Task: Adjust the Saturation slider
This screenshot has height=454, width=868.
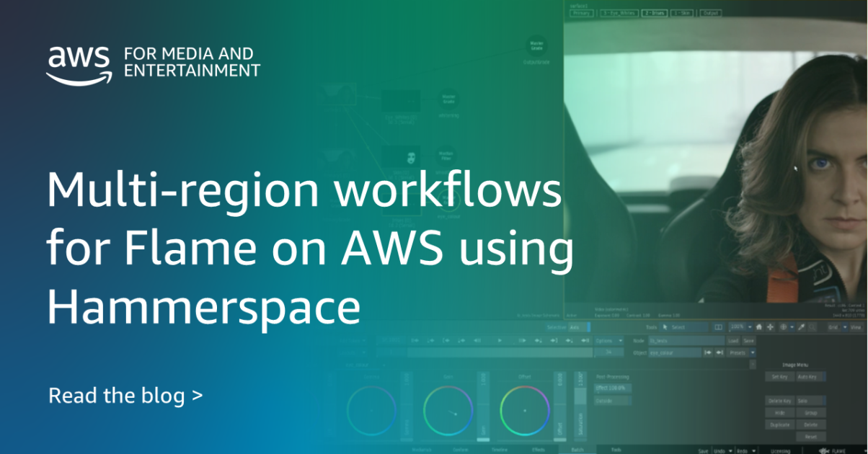Action: point(580,400)
